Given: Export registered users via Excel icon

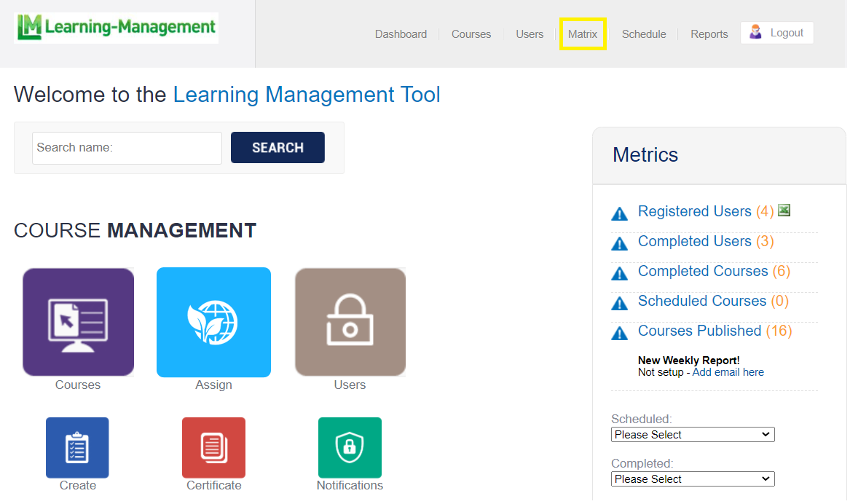Looking at the screenshot, I should coord(784,210).
